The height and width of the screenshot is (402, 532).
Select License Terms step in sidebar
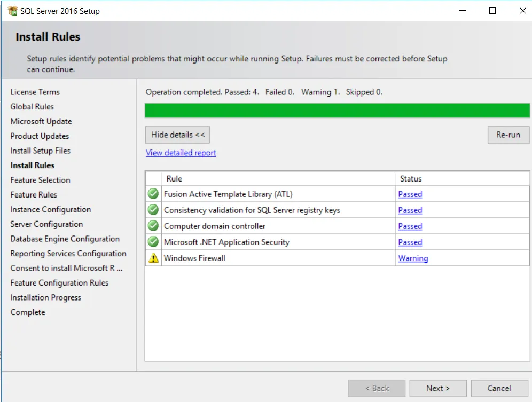coord(35,92)
